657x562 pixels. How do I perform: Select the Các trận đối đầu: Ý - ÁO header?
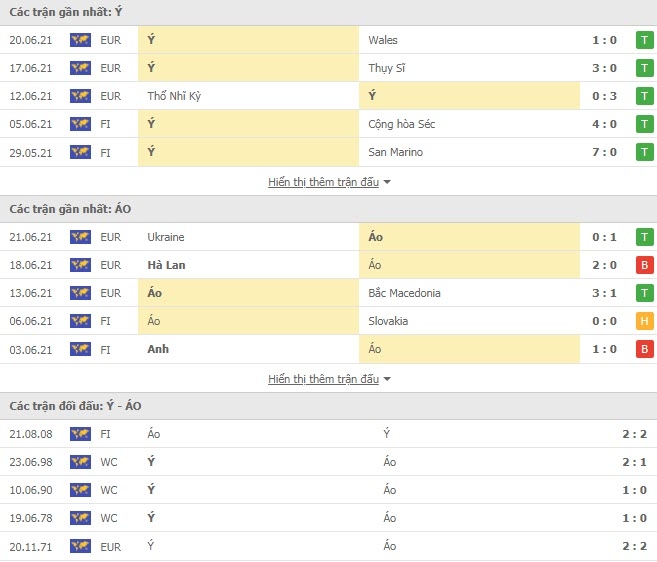tap(75, 406)
